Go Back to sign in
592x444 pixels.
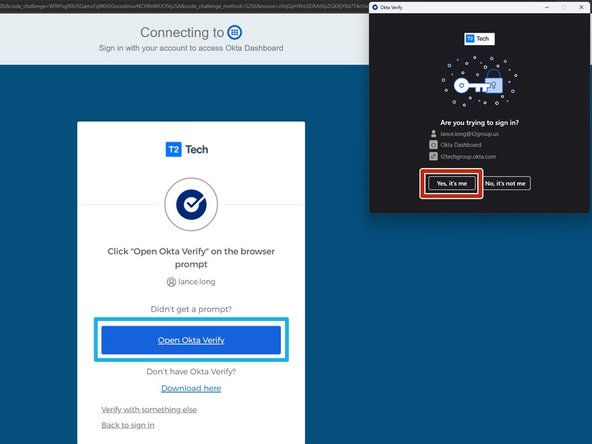pos(128,425)
